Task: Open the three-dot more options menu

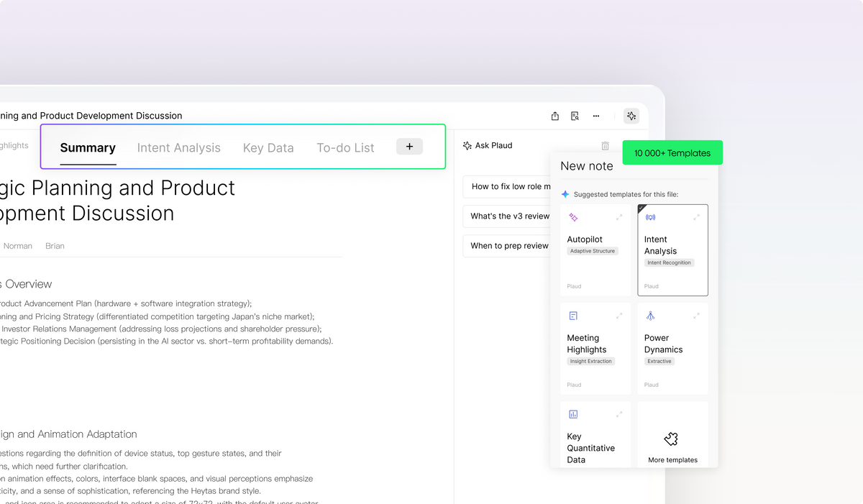Action: pyautogui.click(x=596, y=116)
